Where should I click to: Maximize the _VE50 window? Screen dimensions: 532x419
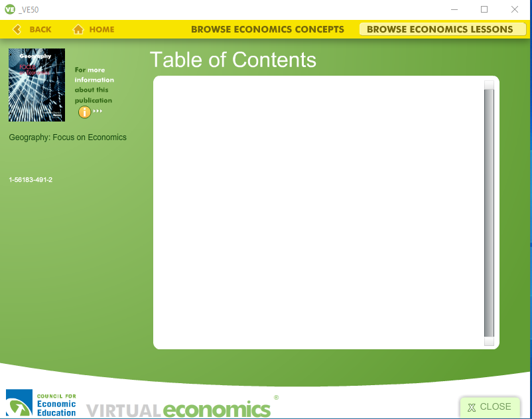[484, 9]
